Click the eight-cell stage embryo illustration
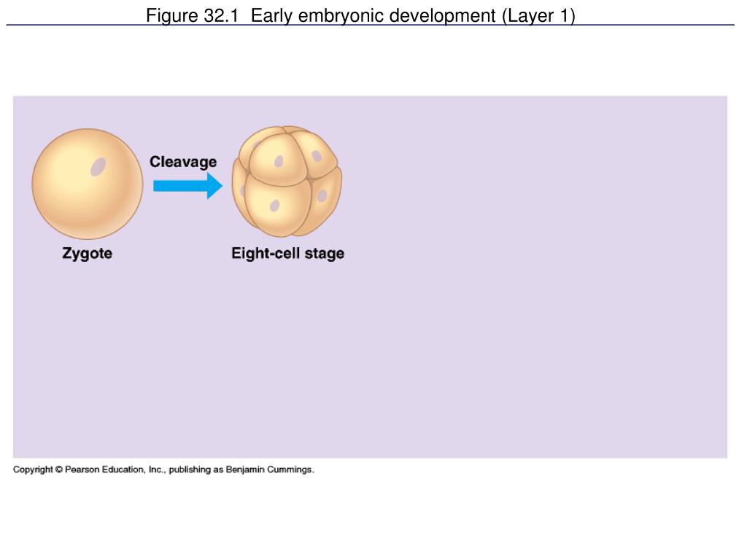 (x=287, y=182)
